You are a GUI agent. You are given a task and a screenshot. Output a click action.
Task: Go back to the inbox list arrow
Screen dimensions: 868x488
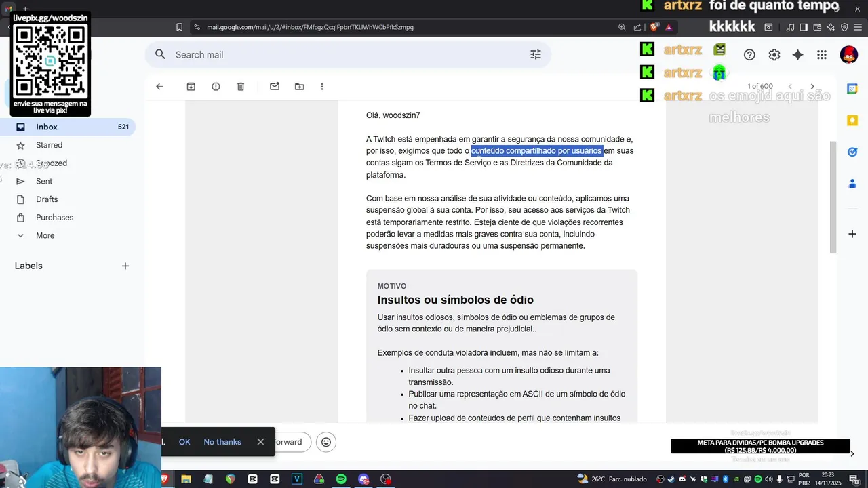[159, 87]
